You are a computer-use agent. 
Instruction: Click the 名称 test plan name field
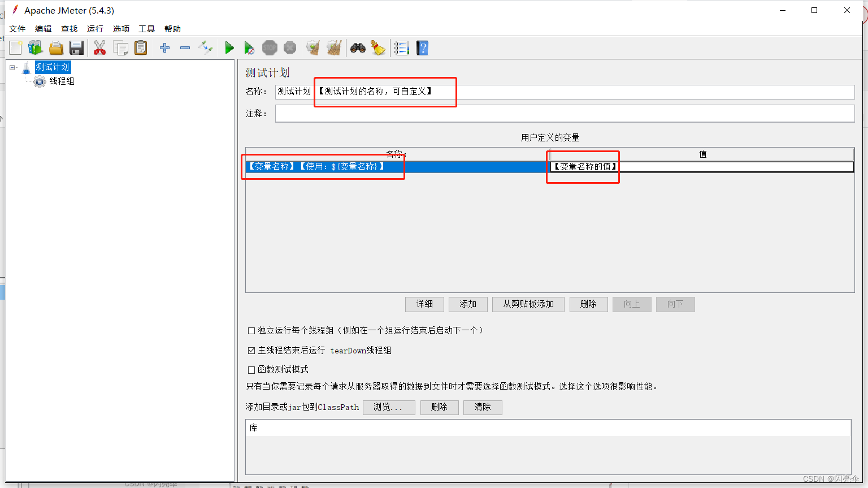tap(565, 92)
